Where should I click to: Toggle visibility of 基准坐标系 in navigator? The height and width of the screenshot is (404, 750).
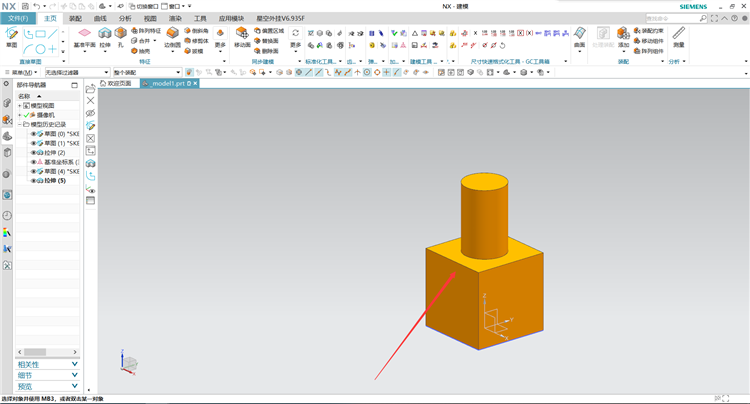(33, 162)
